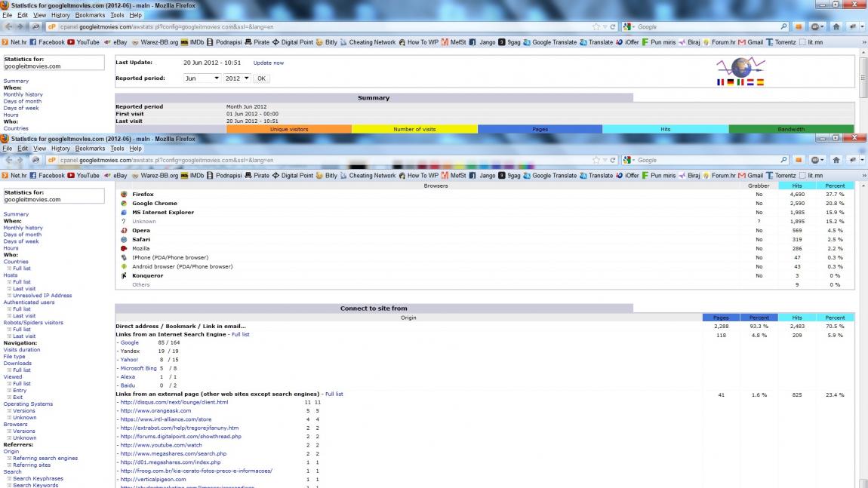868x488 pixels.
Task: Open Tools menu in the front window
Action: click(117, 149)
